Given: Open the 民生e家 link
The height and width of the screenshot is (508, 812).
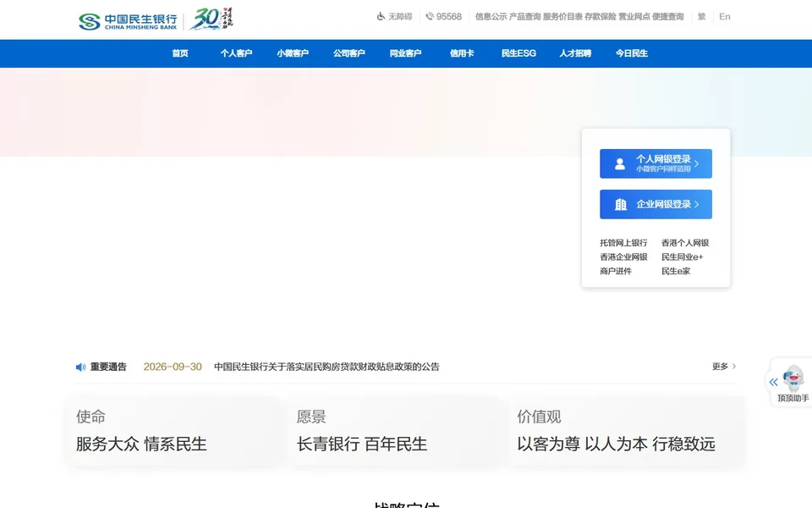Looking at the screenshot, I should [676, 271].
